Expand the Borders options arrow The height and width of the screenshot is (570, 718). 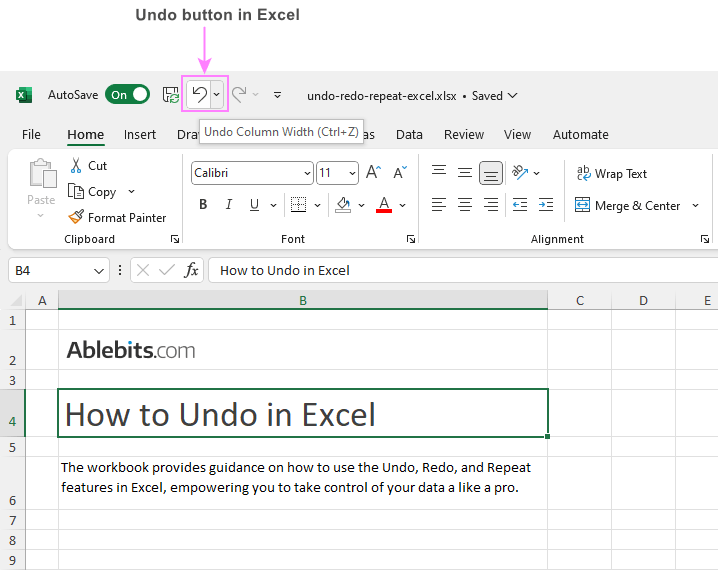coord(317,205)
